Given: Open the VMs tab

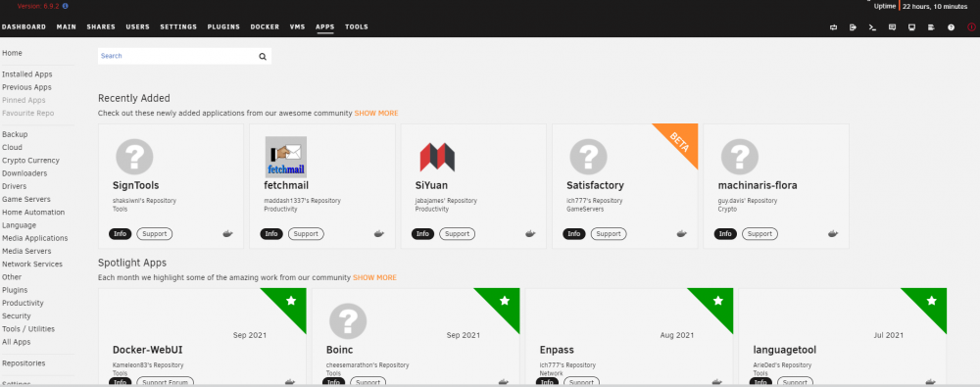Looking at the screenshot, I should 298,26.
